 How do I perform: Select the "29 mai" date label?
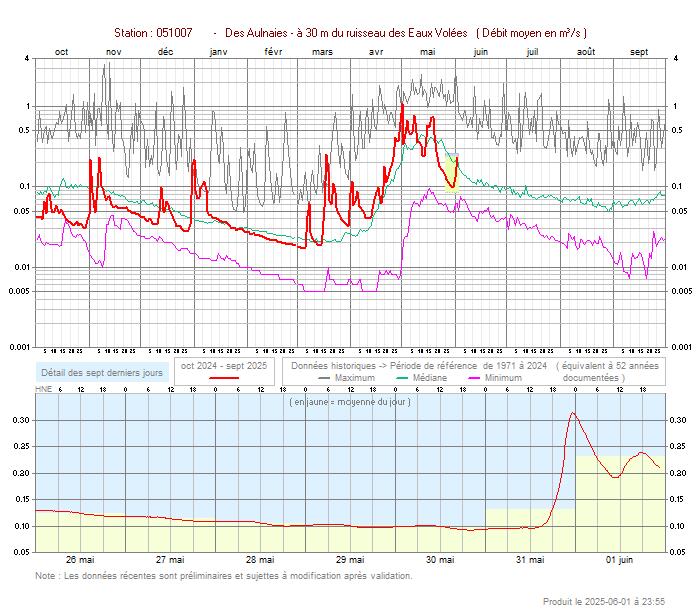coord(350,560)
